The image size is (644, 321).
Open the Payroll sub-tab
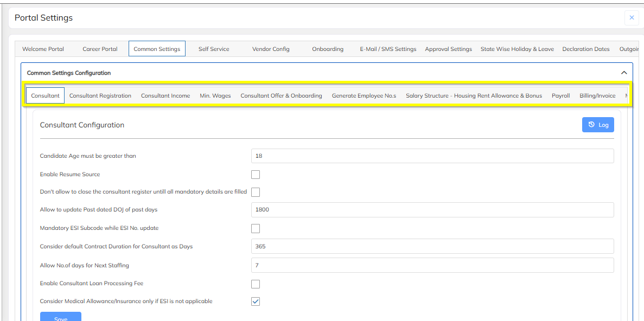tap(560, 95)
